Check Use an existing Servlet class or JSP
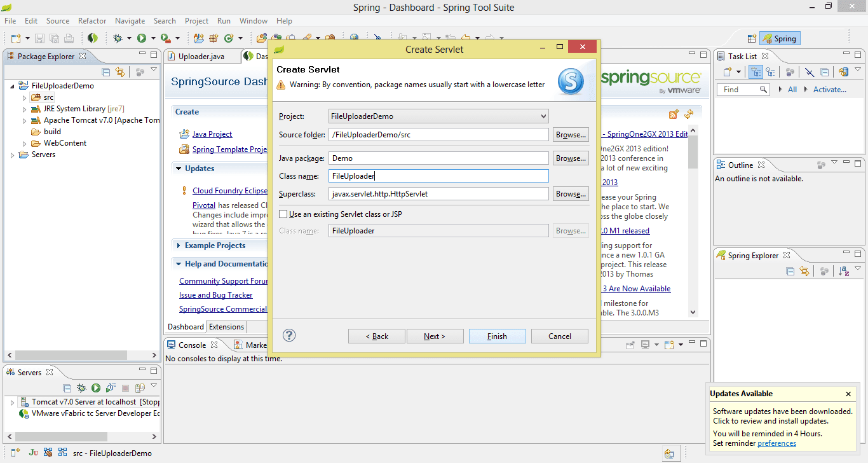Viewport: 868px width, 463px height. 283,213
